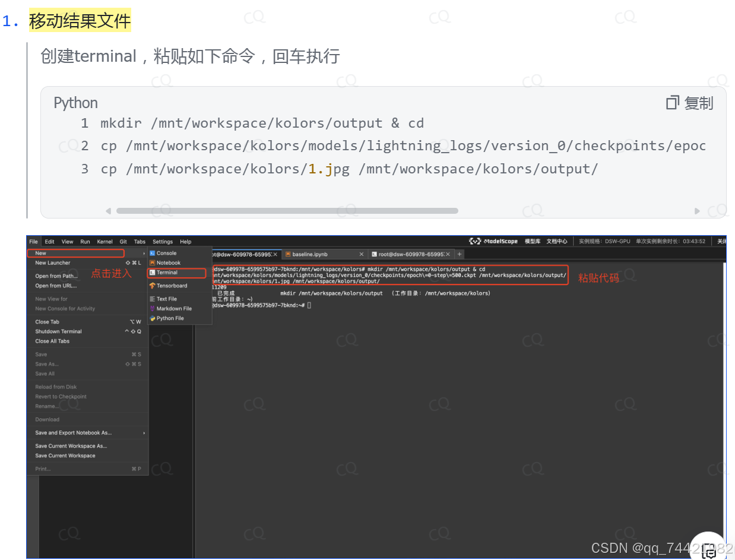The image size is (735, 560).
Task: Click the ModelScope logo in the header
Action: coord(493,241)
